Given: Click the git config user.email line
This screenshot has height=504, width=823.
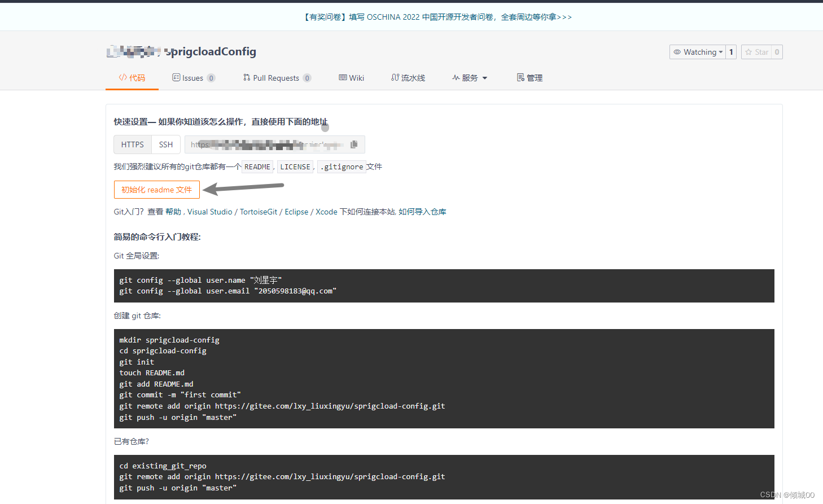Looking at the screenshot, I should [x=228, y=291].
